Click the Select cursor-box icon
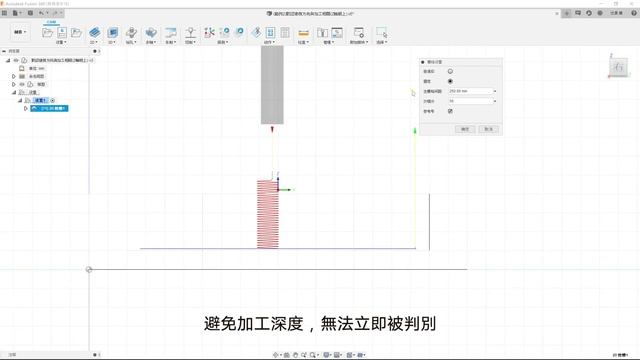 [382, 32]
